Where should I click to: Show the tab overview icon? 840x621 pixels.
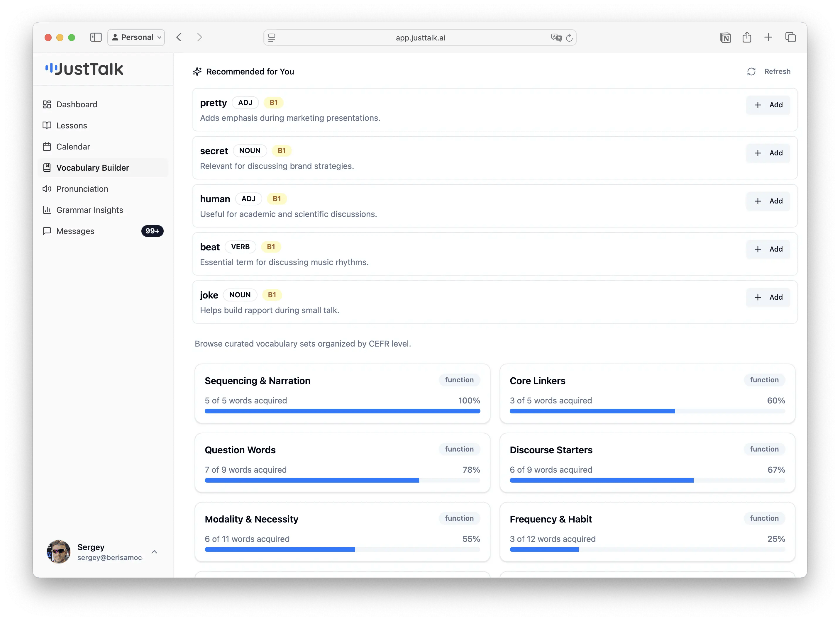click(790, 37)
